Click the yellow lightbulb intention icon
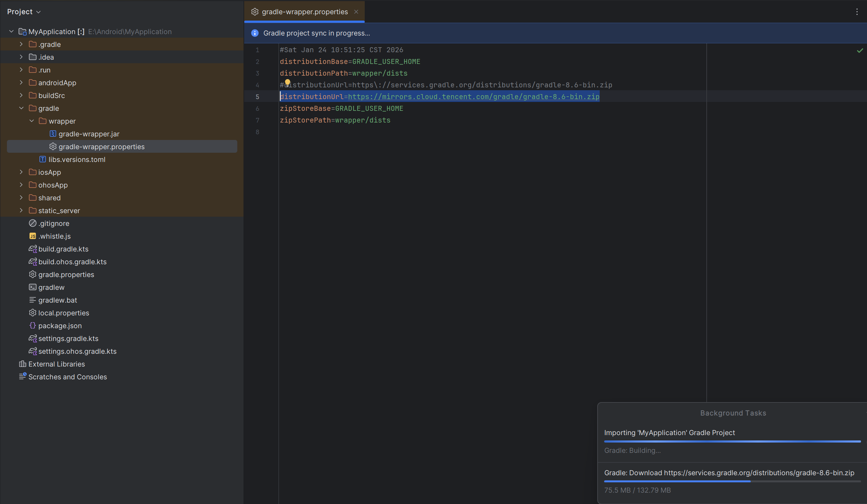Viewport: 867px width, 504px height. [288, 82]
